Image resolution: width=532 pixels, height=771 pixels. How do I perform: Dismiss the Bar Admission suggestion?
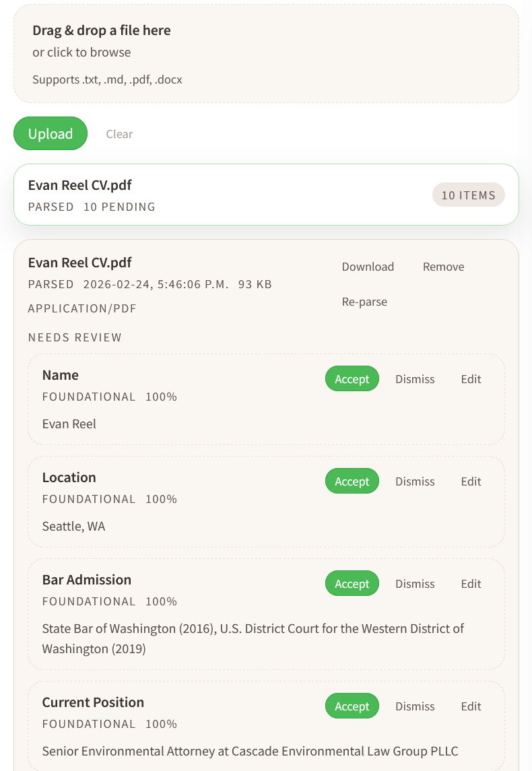pyautogui.click(x=414, y=584)
